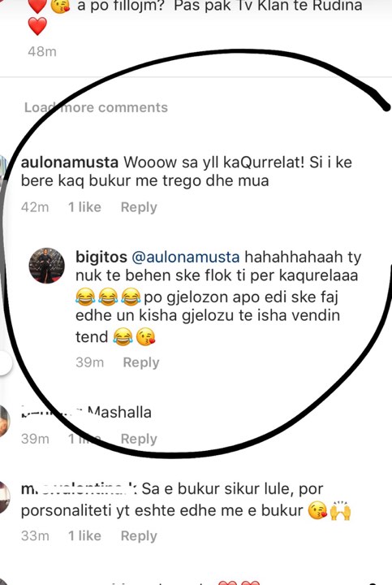Open aulonamusta profile from comment username

[70, 162]
